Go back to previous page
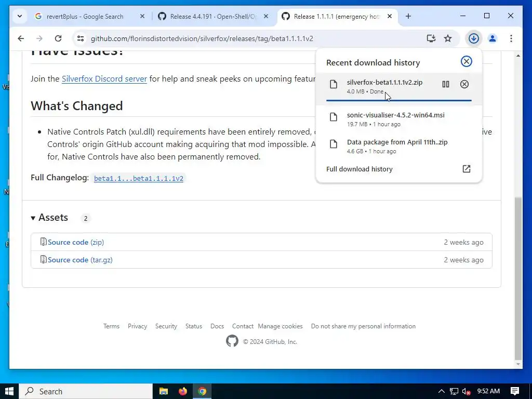532x399 pixels. [x=21, y=38]
